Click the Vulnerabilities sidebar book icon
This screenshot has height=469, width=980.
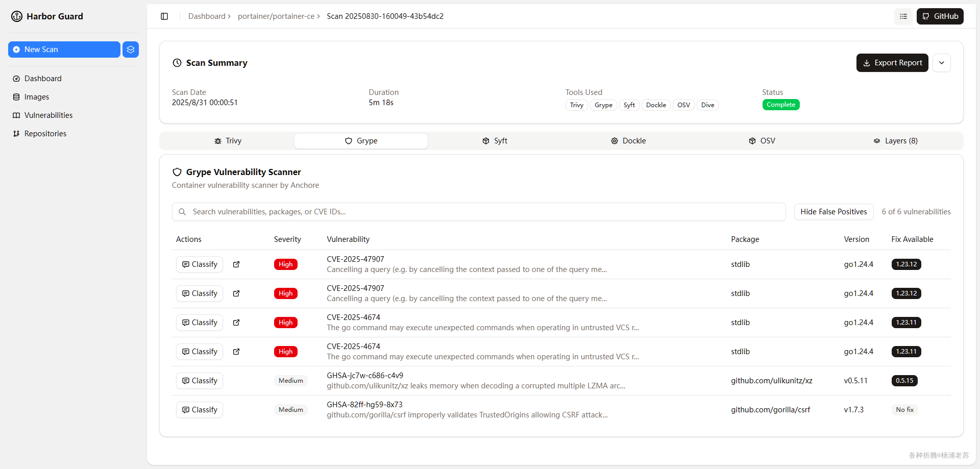point(16,115)
